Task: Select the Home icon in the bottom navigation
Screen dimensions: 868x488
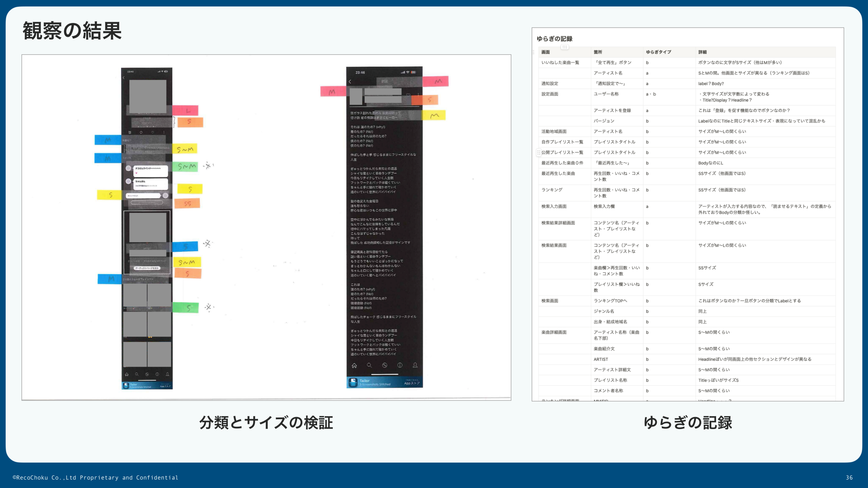Action: click(354, 366)
